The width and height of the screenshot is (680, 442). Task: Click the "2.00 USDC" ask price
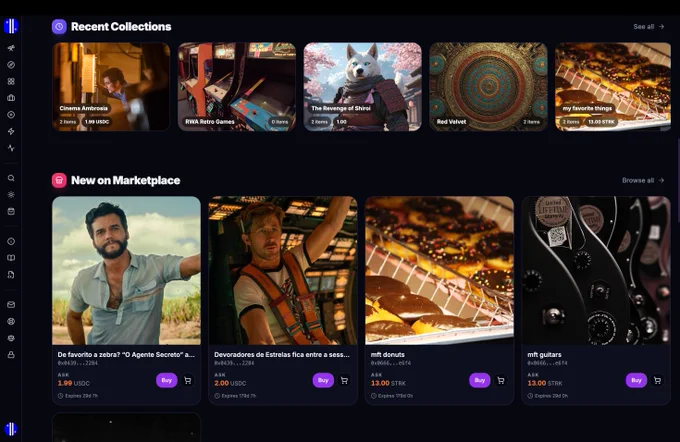click(230, 383)
